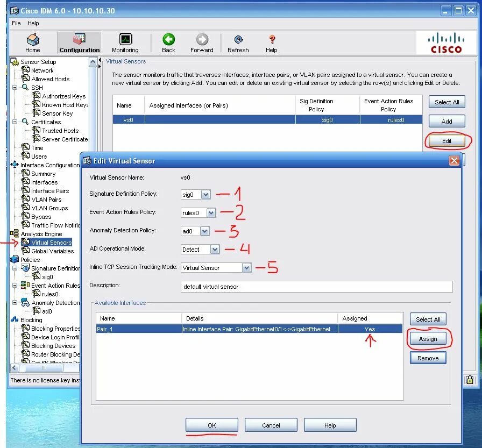Click the Configuration toolbar icon

pyautogui.click(x=79, y=39)
